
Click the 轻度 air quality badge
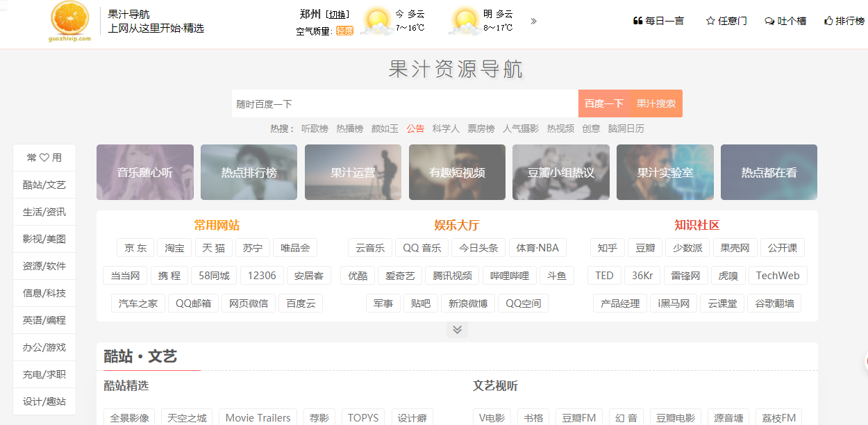click(x=344, y=31)
